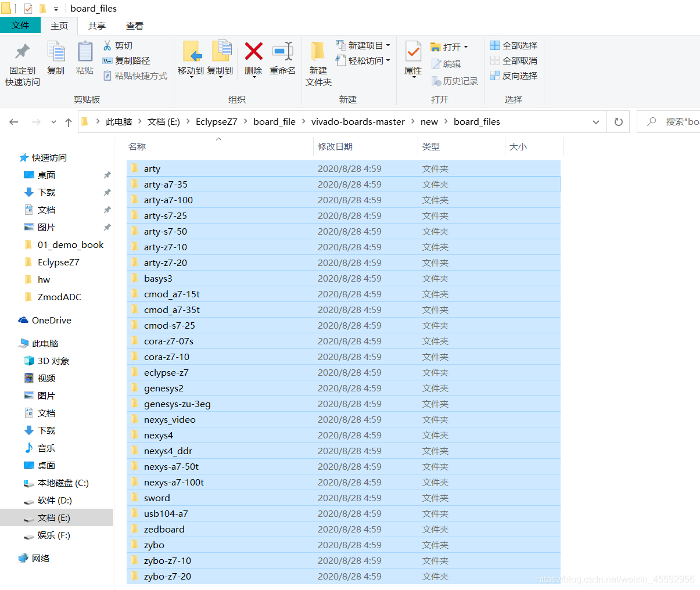
Task: Select Music (音乐) in navigation pane
Action: [40, 448]
